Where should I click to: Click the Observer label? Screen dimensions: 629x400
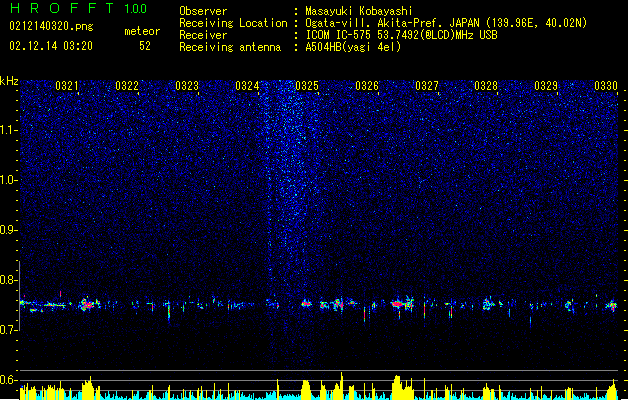click(x=203, y=11)
